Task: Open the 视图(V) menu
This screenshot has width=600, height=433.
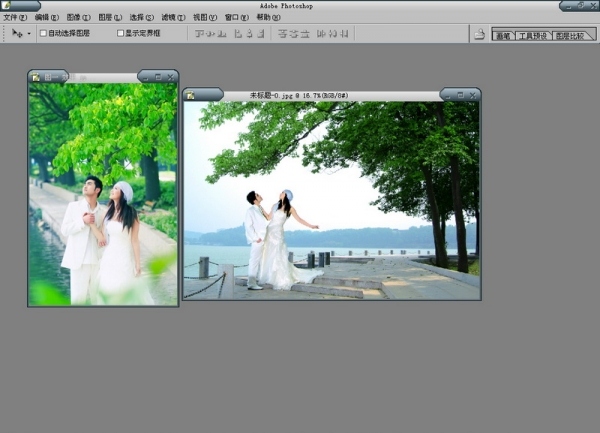Action: (205, 17)
